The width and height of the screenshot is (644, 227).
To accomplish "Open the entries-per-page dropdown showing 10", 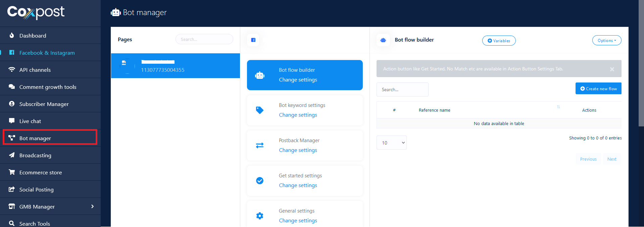I will pos(391,143).
